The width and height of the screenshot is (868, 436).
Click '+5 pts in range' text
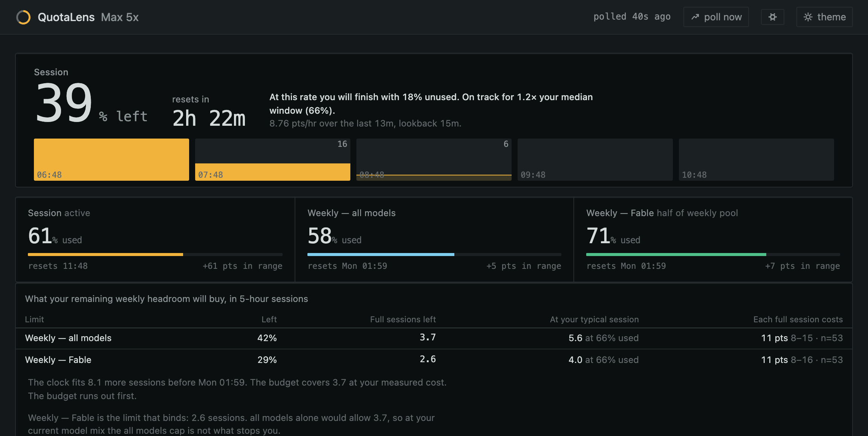(x=524, y=266)
